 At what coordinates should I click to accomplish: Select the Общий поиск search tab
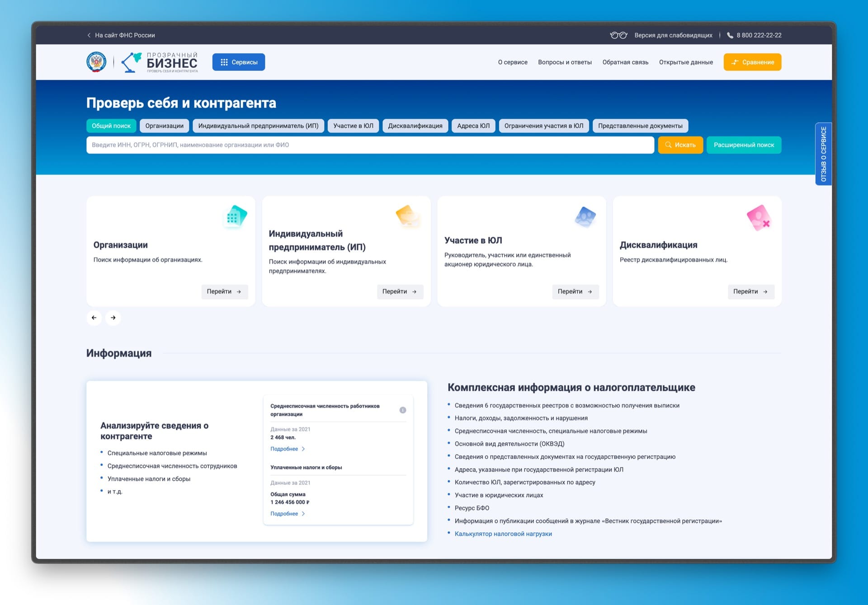pos(111,126)
